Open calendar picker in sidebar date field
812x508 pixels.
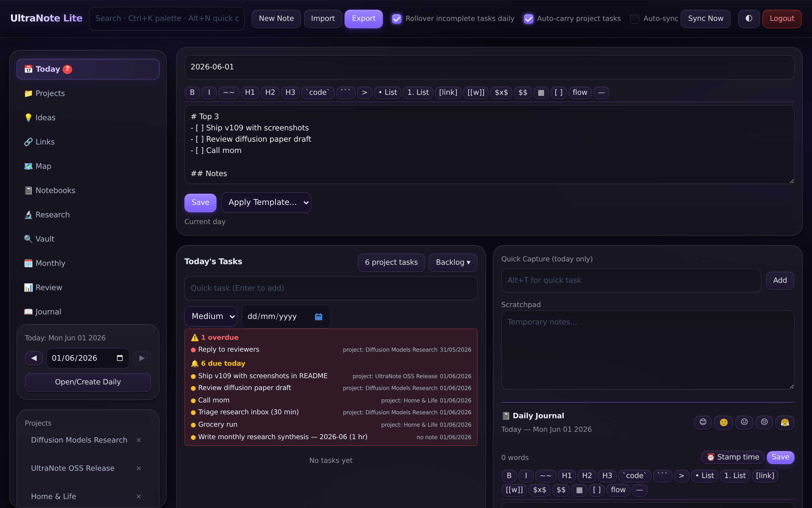click(120, 358)
